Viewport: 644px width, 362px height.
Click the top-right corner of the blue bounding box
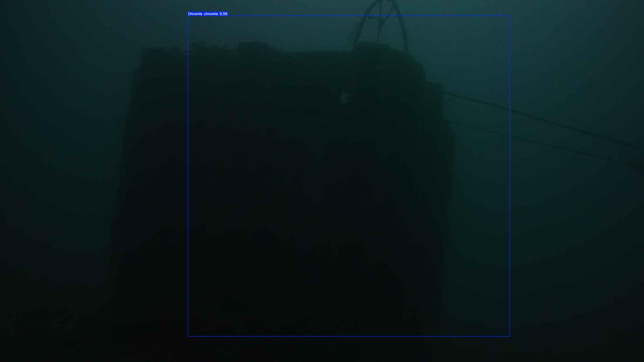click(509, 16)
